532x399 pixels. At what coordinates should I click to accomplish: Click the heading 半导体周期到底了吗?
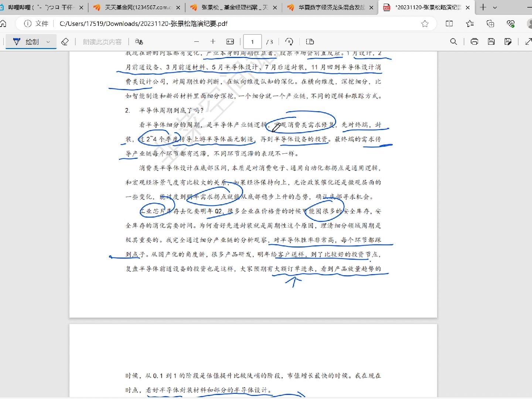171,110
